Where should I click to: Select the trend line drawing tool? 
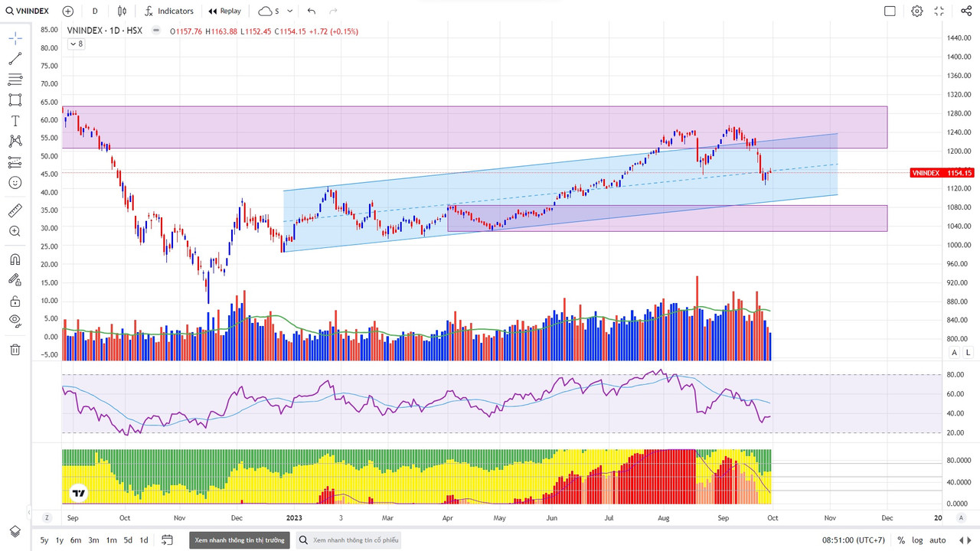click(15, 59)
